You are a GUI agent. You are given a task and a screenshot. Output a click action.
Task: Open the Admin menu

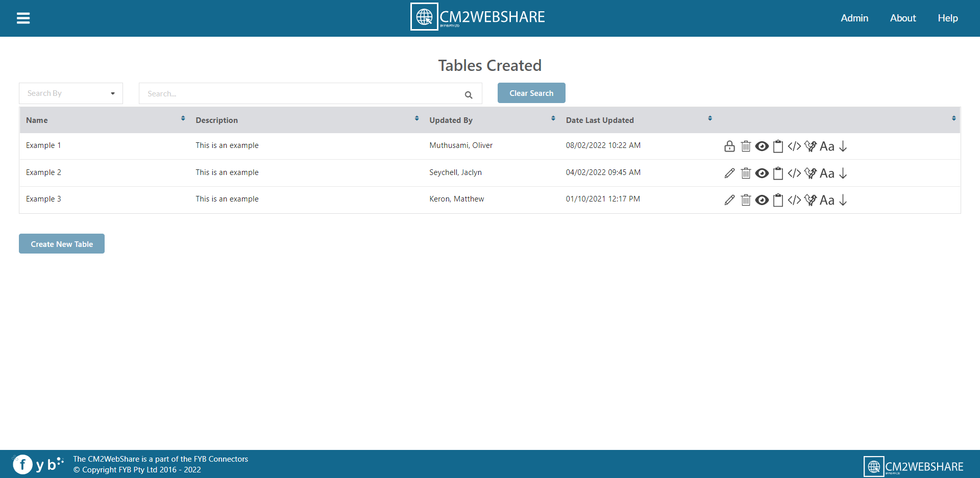pos(854,18)
